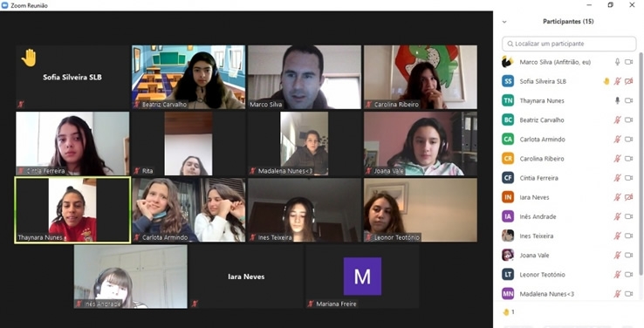644x328 pixels.
Task: Click the Participantes (15) panel header
Action: point(568,21)
